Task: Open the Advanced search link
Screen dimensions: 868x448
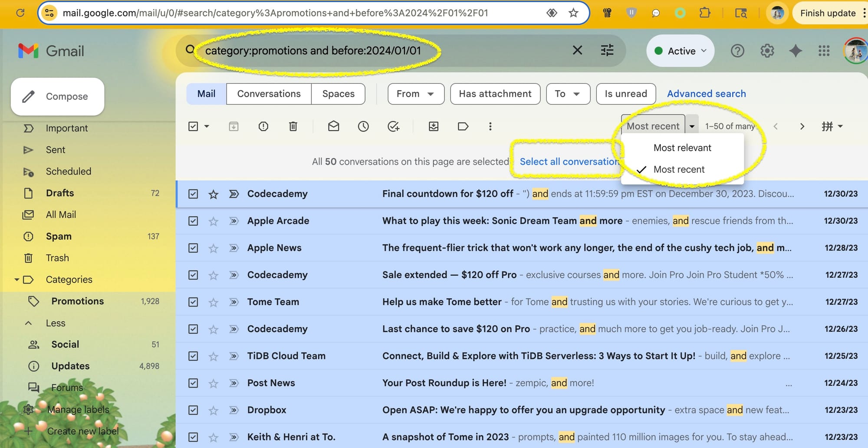Action: [706, 94]
